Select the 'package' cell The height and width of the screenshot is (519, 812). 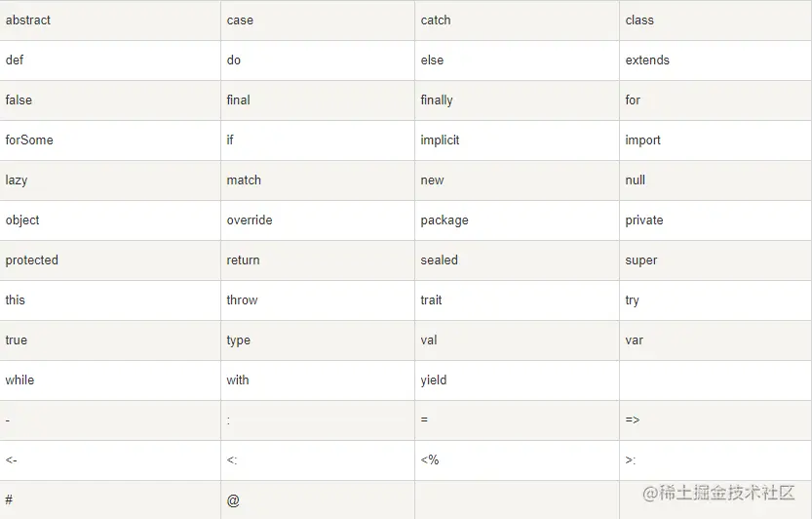[x=445, y=220]
